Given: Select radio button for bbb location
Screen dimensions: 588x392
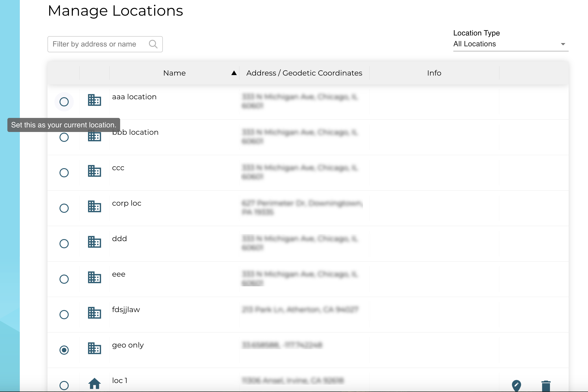Looking at the screenshot, I should click(64, 137).
